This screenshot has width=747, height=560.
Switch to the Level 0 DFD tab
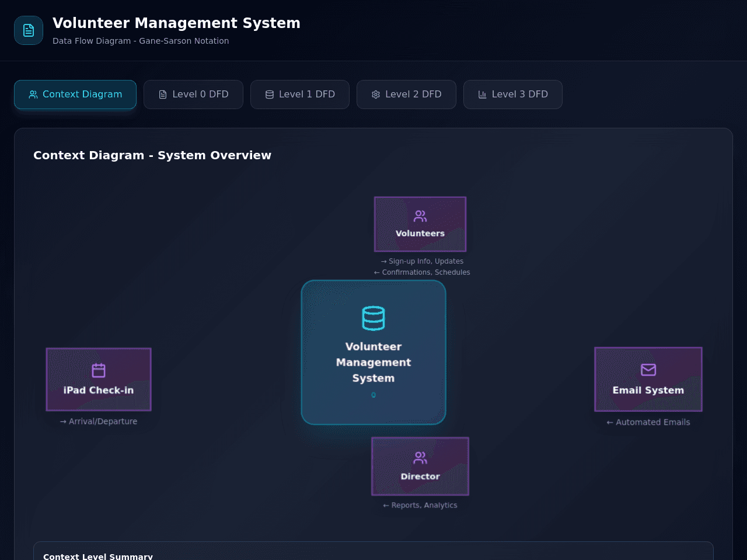pos(193,94)
